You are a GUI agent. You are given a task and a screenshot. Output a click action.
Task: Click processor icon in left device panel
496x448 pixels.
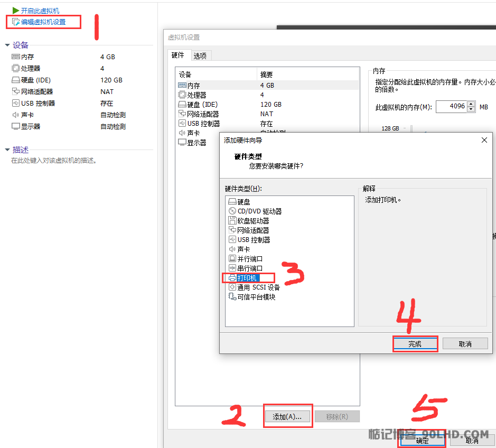(x=15, y=68)
